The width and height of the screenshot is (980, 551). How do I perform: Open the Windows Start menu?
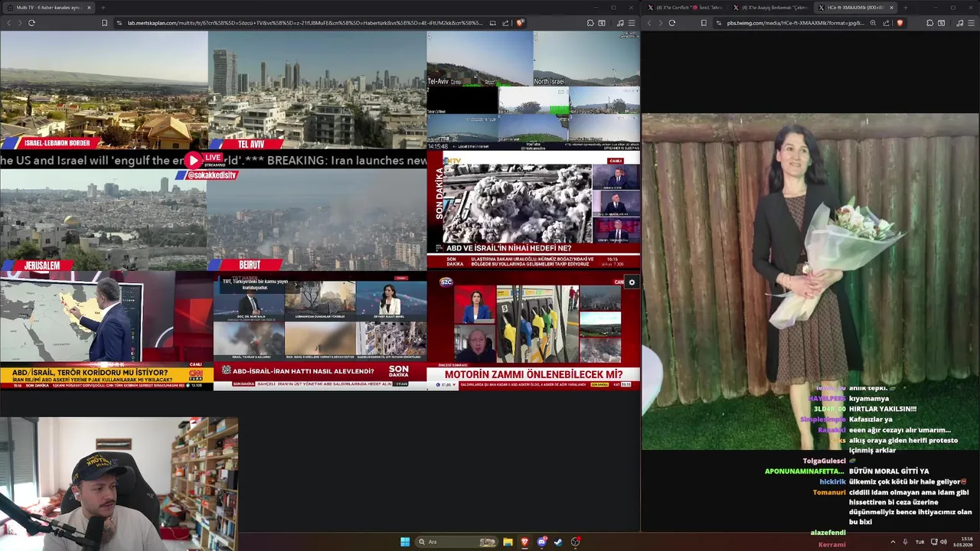(405, 542)
